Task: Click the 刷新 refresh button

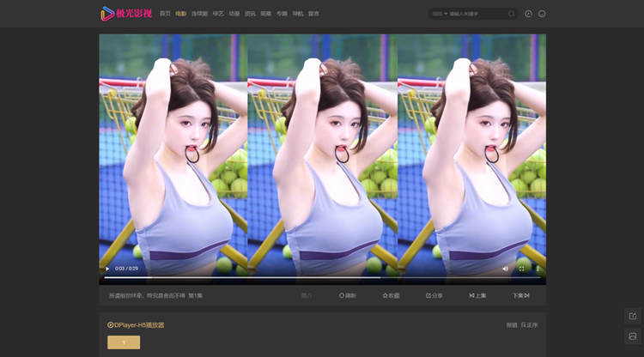Action: click(348, 295)
